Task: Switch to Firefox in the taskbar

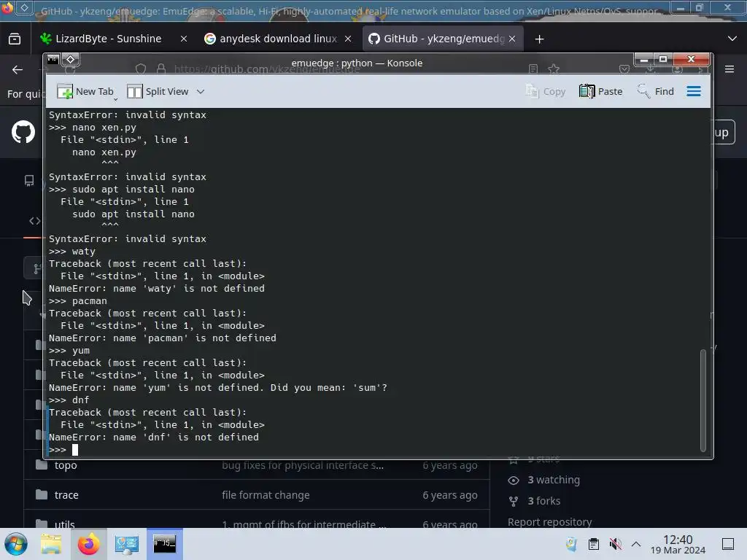Action: click(88, 544)
